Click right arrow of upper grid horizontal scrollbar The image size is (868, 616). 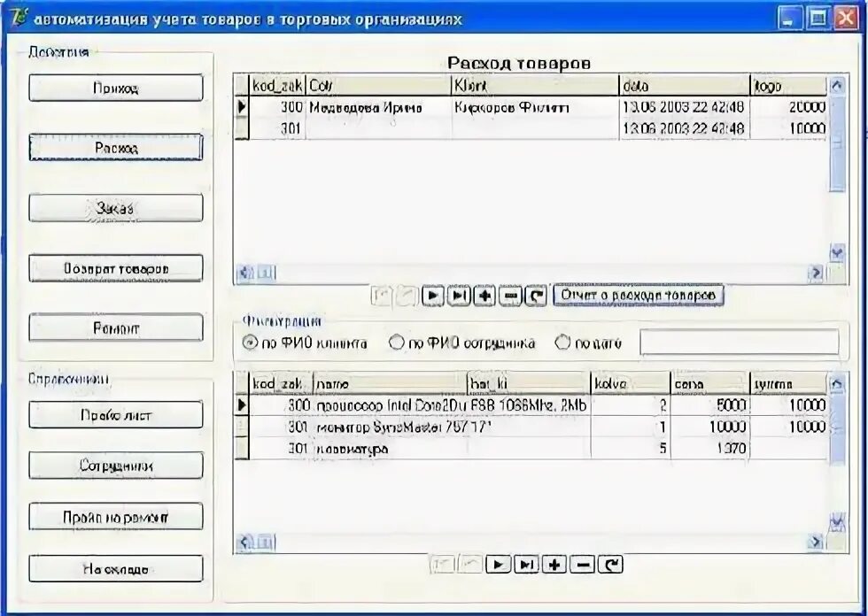[816, 272]
